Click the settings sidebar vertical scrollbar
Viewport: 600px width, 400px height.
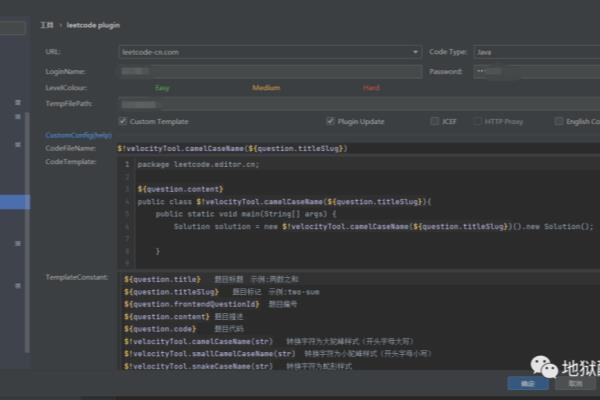27,233
